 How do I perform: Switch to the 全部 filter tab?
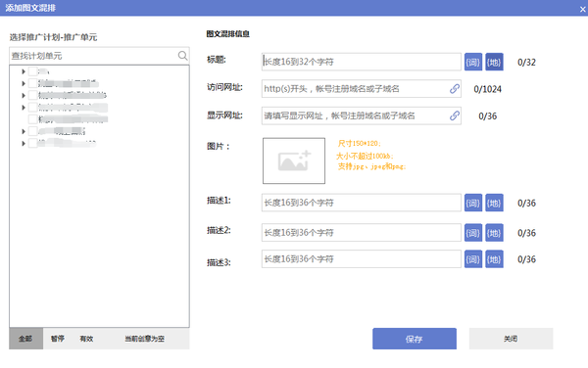click(25, 339)
